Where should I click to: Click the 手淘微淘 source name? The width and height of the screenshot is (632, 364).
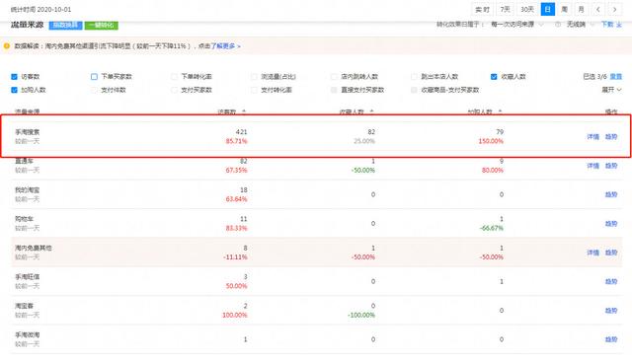pyautogui.click(x=28, y=334)
